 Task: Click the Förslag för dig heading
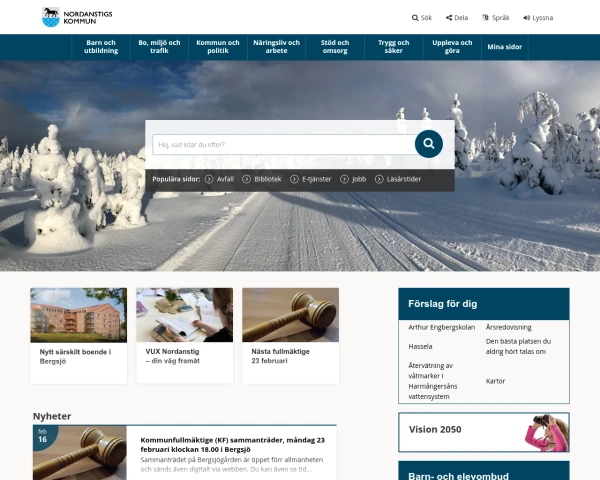click(x=442, y=304)
